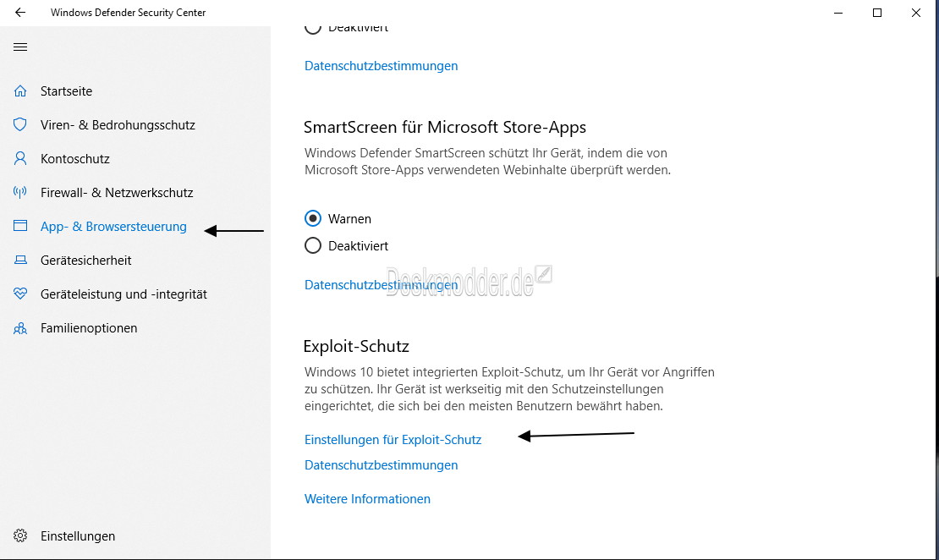Open Viren- & Bedrohungsschutz section
Viewport: 939px width, 560px height.
tap(118, 124)
